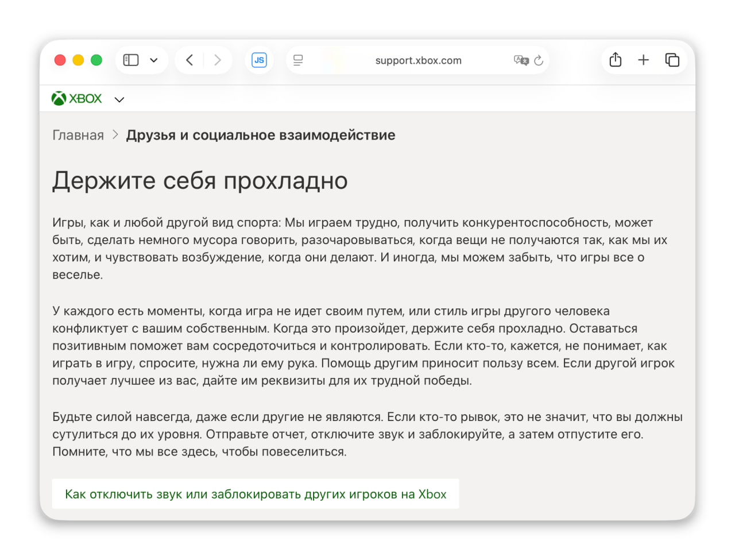Image resolution: width=735 pixels, height=560 pixels.
Task: Click the translation icon in the address bar
Action: (521, 60)
